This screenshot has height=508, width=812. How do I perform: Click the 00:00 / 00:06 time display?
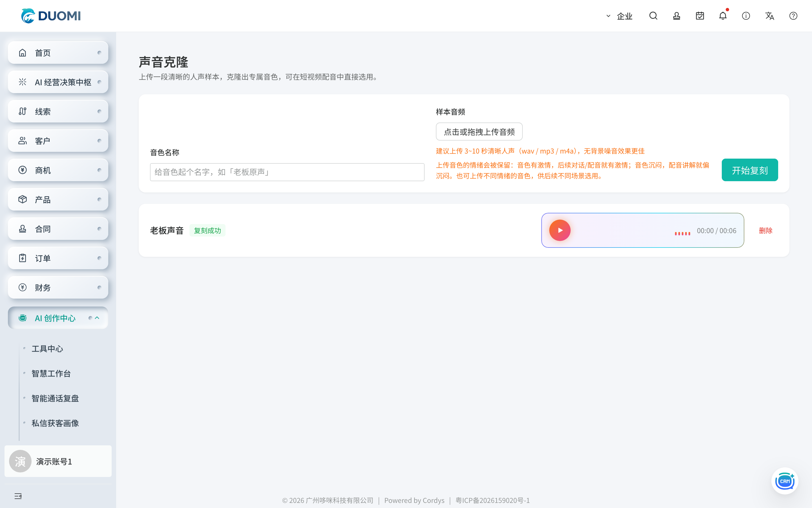(x=716, y=231)
